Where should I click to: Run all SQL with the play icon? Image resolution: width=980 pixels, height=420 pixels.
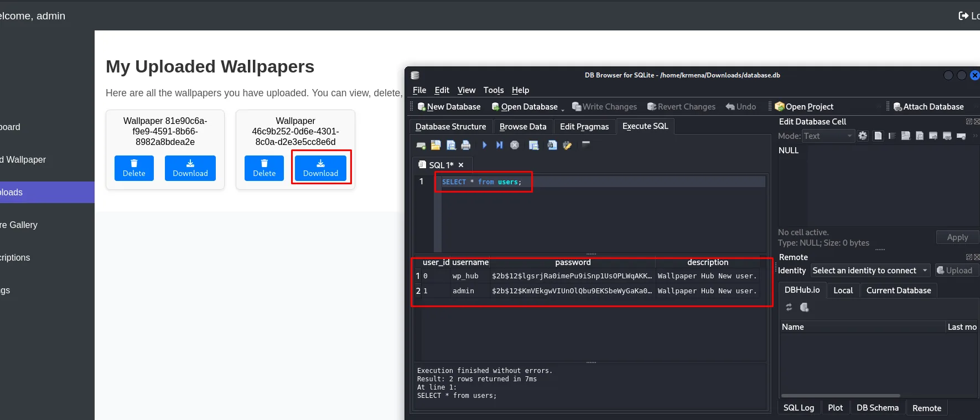tap(485, 145)
